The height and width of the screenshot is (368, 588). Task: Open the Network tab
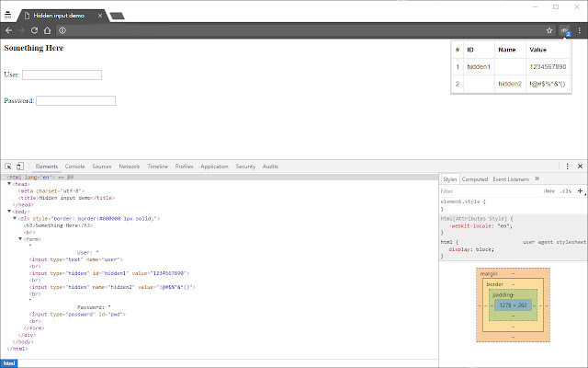click(x=130, y=167)
